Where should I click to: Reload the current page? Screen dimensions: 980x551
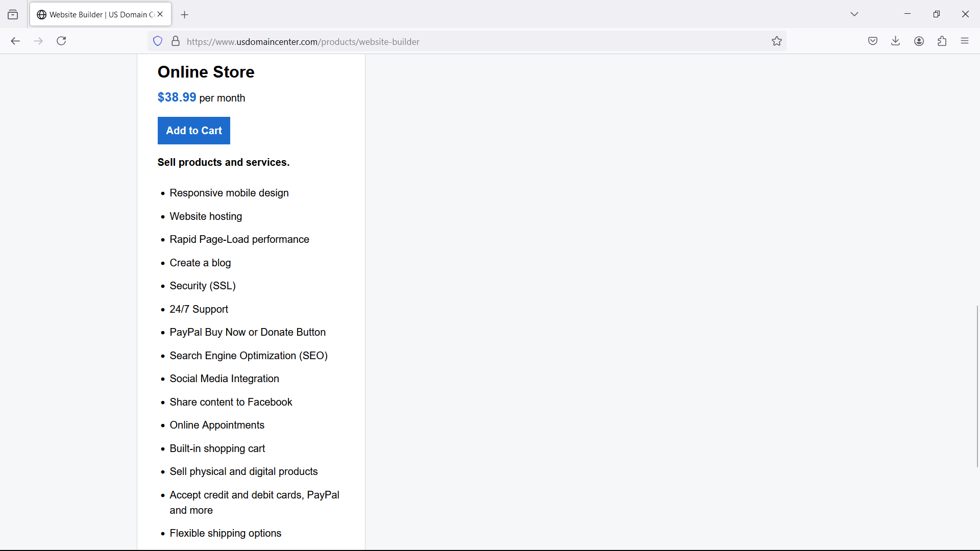[61, 41]
